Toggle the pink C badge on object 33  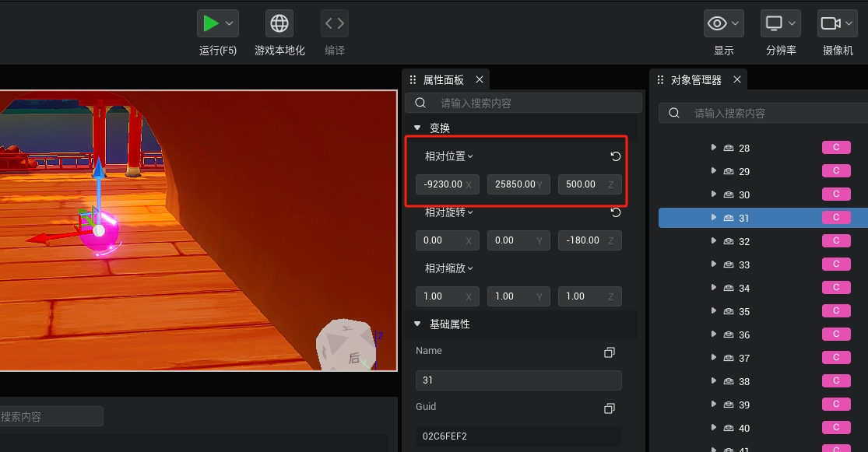(836, 265)
